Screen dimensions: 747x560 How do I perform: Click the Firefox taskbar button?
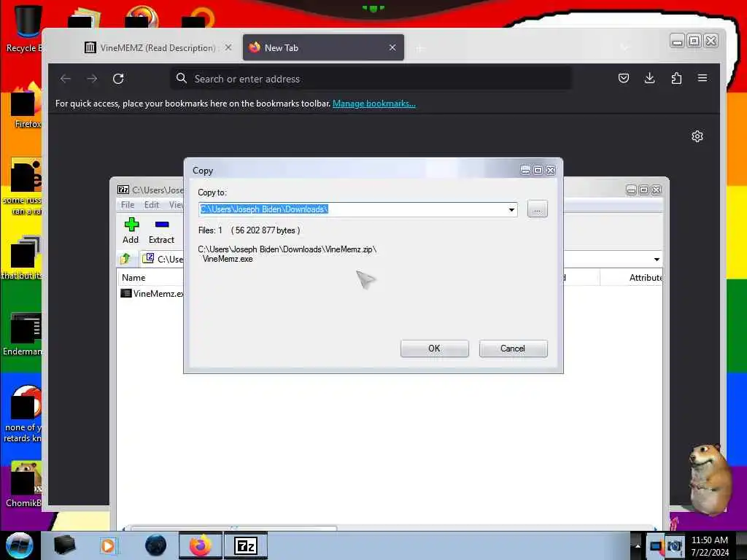click(201, 545)
